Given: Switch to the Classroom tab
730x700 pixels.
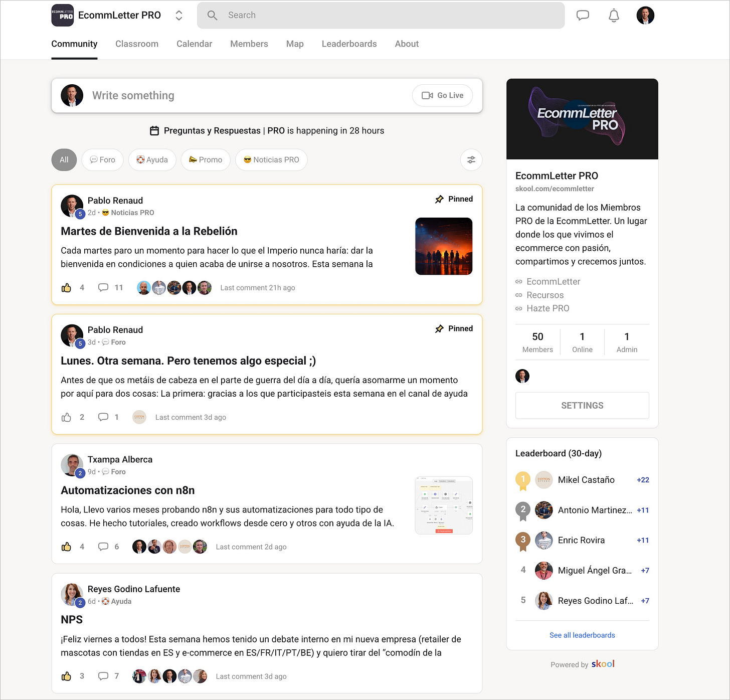Looking at the screenshot, I should click(136, 44).
